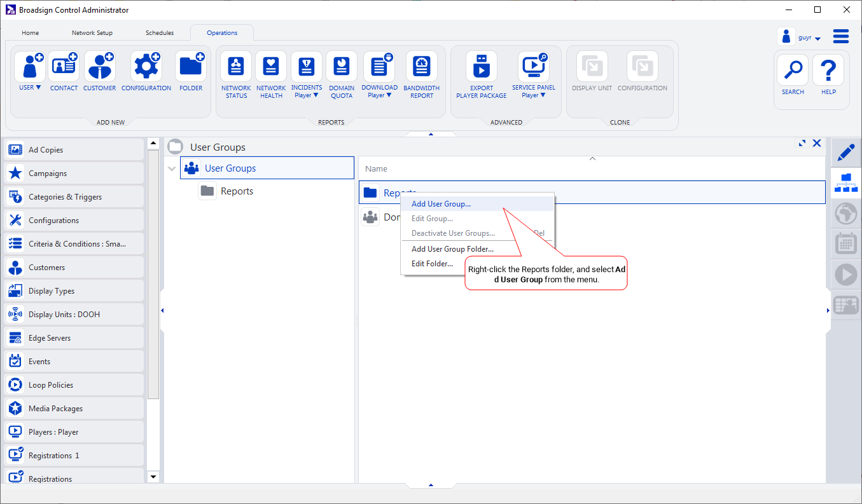
Task: Close the User Groups panel
Action: point(817,144)
